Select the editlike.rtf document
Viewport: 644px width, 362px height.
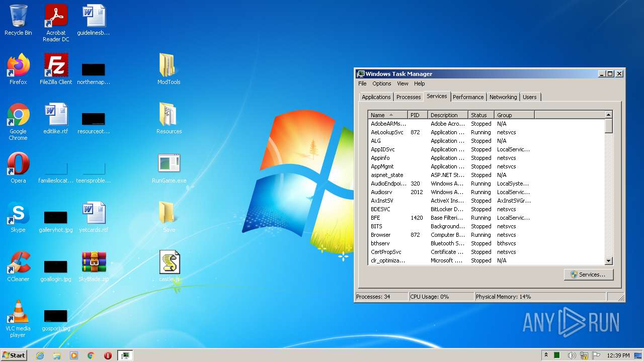point(56,119)
